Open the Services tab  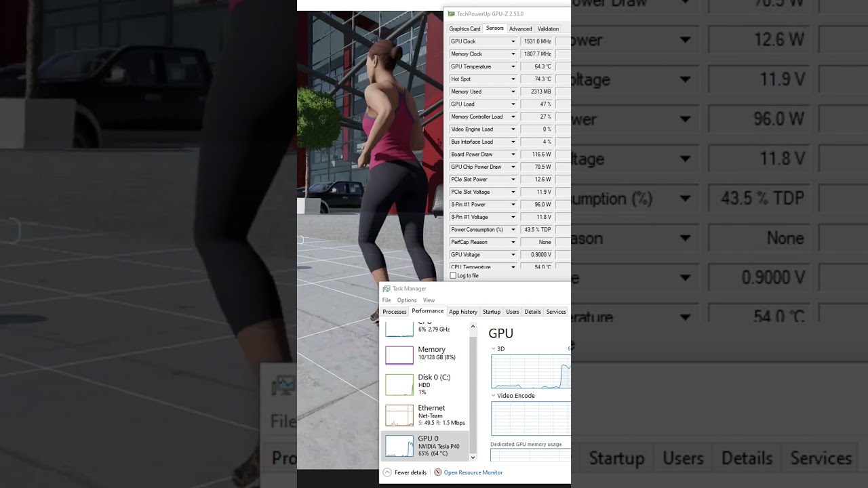pyautogui.click(x=556, y=312)
